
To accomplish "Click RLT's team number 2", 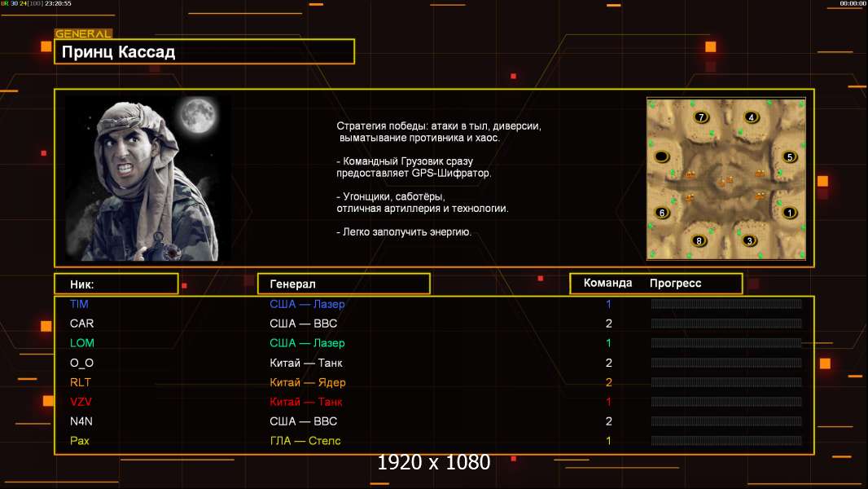I will tap(608, 382).
